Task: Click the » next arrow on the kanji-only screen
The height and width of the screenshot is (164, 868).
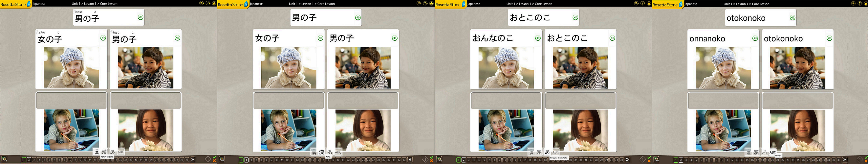Action: [410, 159]
